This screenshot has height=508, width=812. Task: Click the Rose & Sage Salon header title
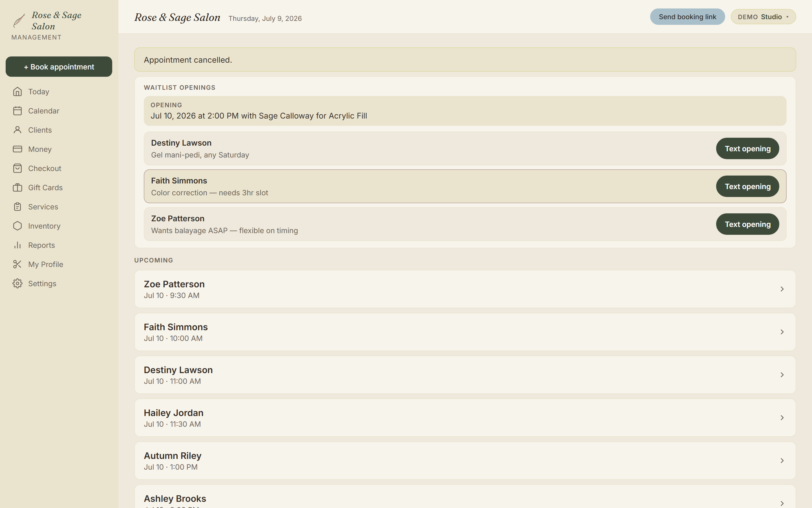[177, 17]
